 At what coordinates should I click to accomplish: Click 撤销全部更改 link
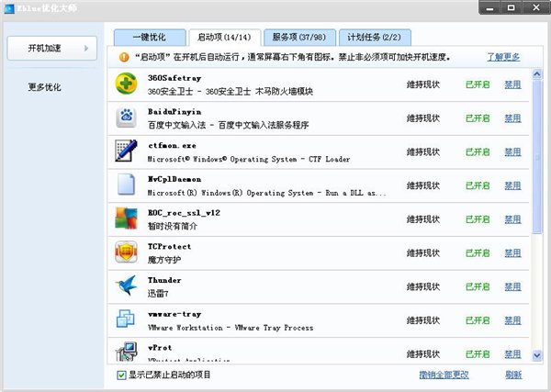pos(444,375)
